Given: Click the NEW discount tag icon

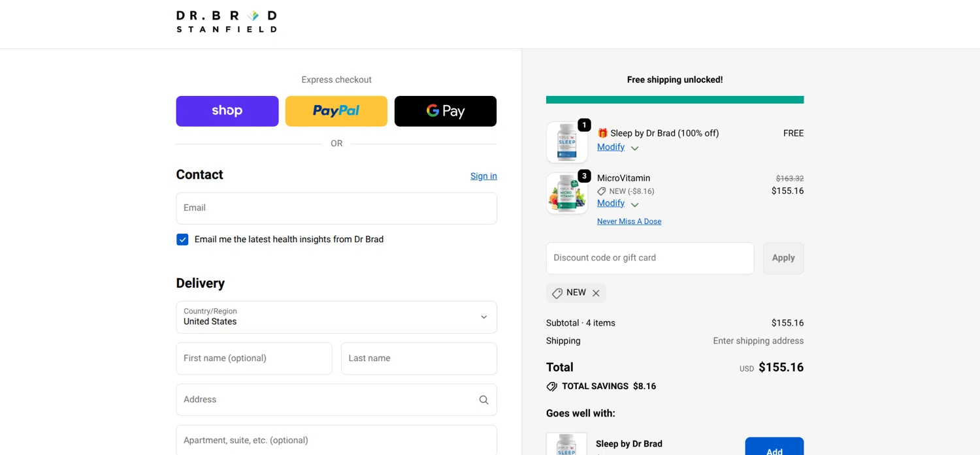Looking at the screenshot, I should (x=557, y=293).
